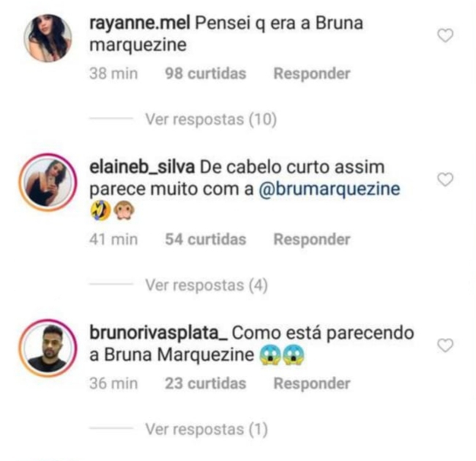The width and height of the screenshot is (476, 461).
Task: View the 23 curtidas likes list
Action: pyautogui.click(x=206, y=383)
